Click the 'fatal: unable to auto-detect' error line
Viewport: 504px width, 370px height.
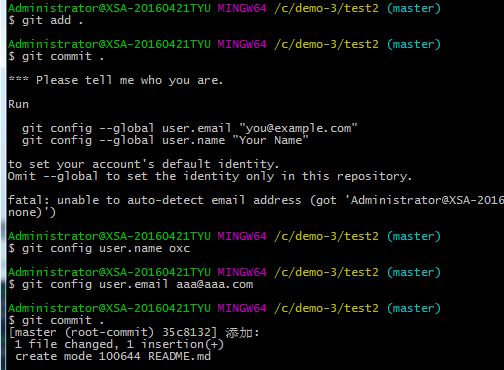pos(256,200)
